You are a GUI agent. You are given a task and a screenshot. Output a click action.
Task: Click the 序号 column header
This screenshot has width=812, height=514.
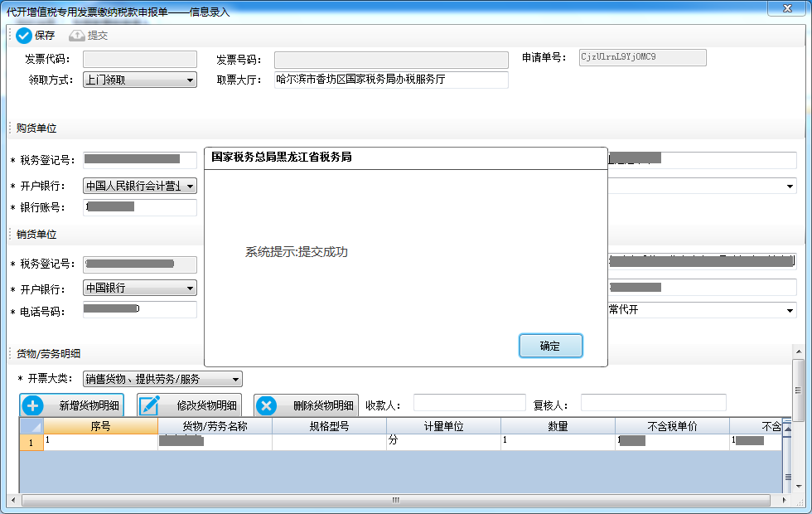point(100,426)
